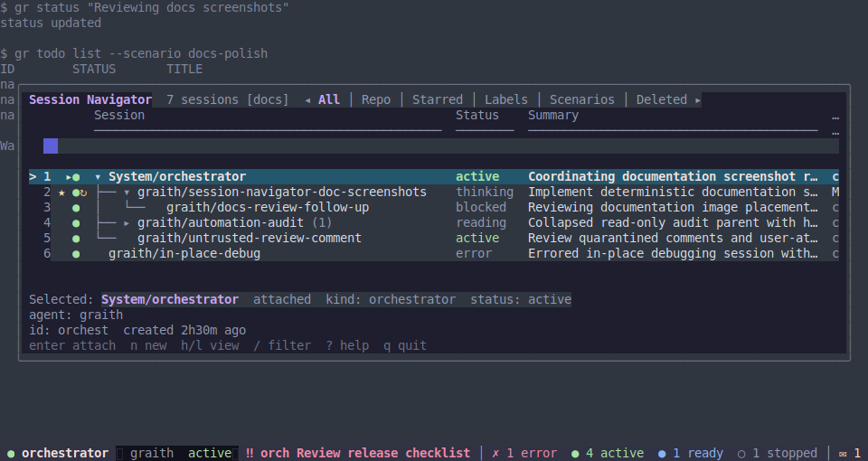868x461 pixels.
Task: Click the purple cursor block in the filter row
Action: (x=51, y=146)
